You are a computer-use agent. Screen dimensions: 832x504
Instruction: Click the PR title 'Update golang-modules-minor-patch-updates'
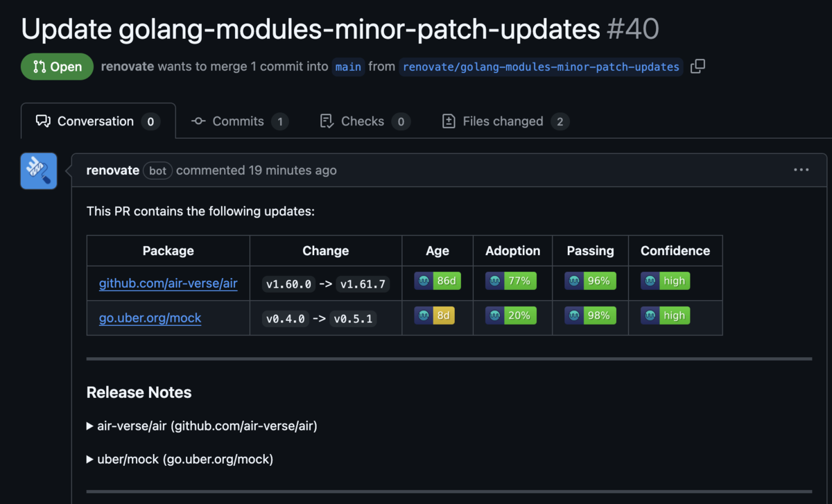tap(311, 29)
